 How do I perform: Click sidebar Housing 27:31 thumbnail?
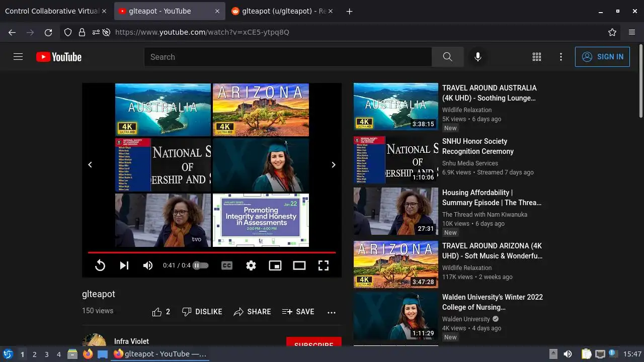coord(396,211)
